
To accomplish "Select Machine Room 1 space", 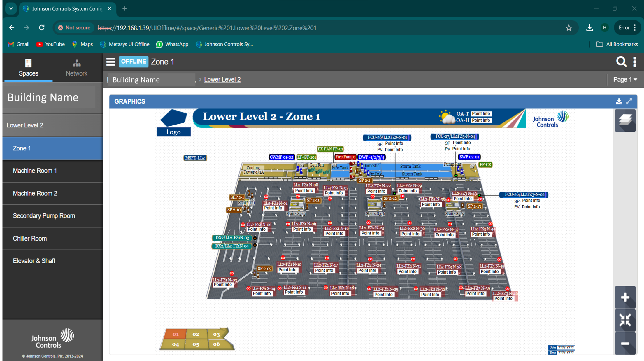I will 35,171.
